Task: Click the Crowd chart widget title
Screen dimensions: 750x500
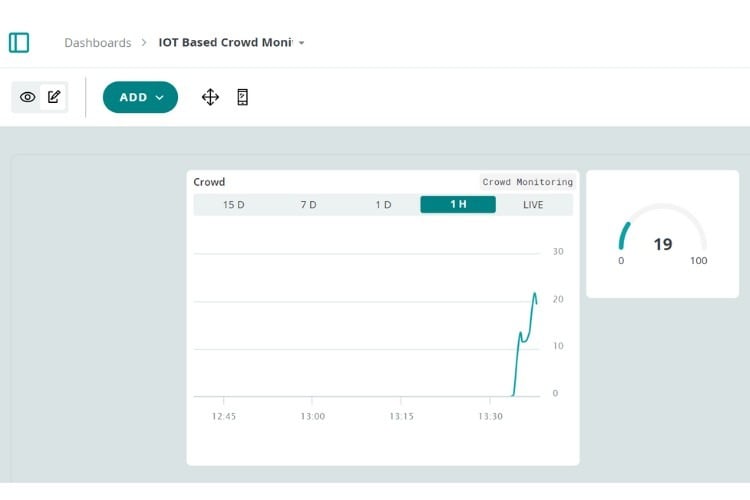Action: pyautogui.click(x=209, y=182)
